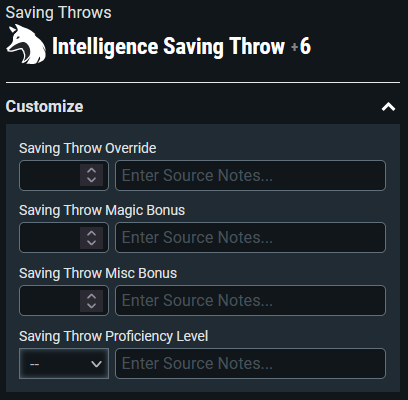This screenshot has width=408, height=400.
Task: Focus the Magic Bonus source notes field
Action: tap(250, 238)
